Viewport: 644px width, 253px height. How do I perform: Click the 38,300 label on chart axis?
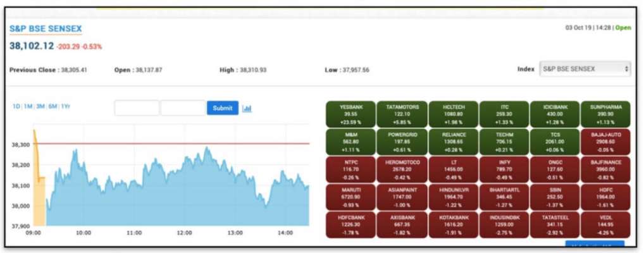(x=21, y=145)
